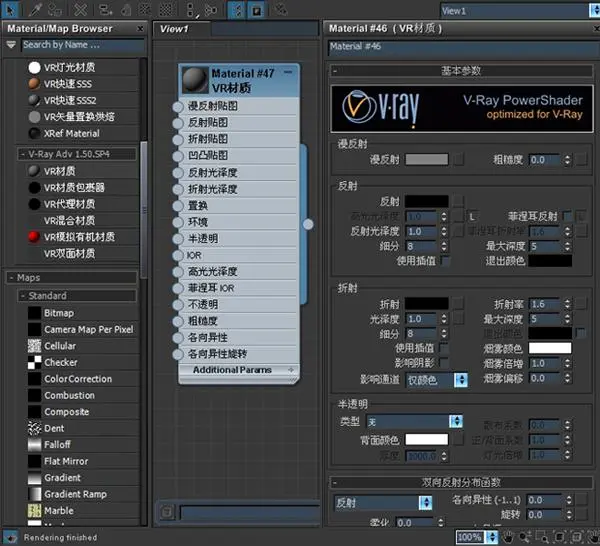The image size is (600, 546).
Task: Click the Zoom Extents Selected icon
Action: coord(577,537)
